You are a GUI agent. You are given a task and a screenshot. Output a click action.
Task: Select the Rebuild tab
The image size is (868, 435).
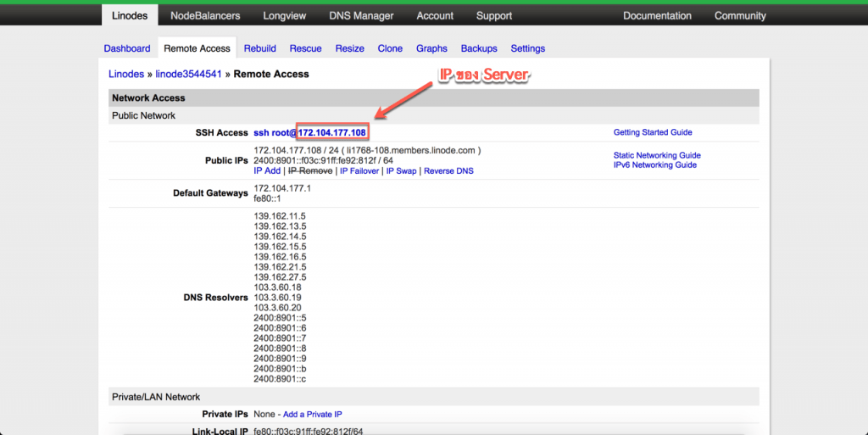coord(259,48)
